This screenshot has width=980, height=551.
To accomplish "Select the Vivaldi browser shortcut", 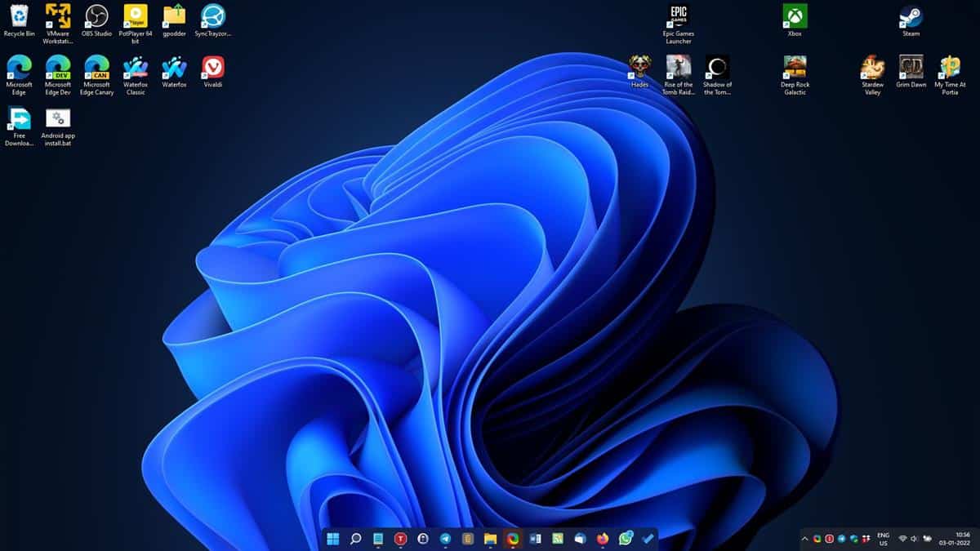I will pyautogui.click(x=213, y=72).
